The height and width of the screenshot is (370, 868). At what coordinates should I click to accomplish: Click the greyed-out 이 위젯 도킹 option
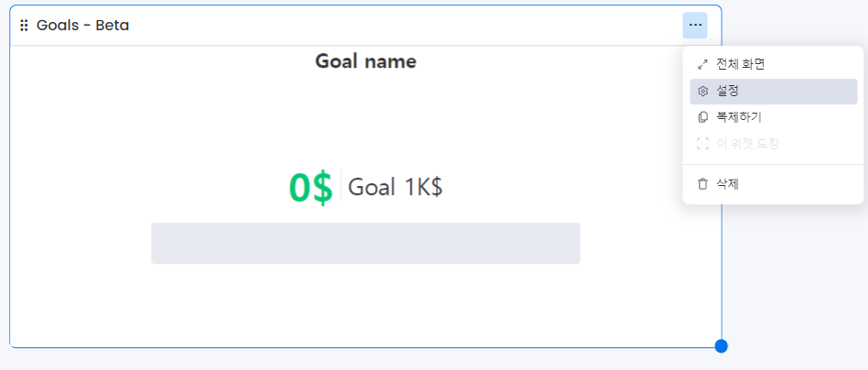(746, 144)
